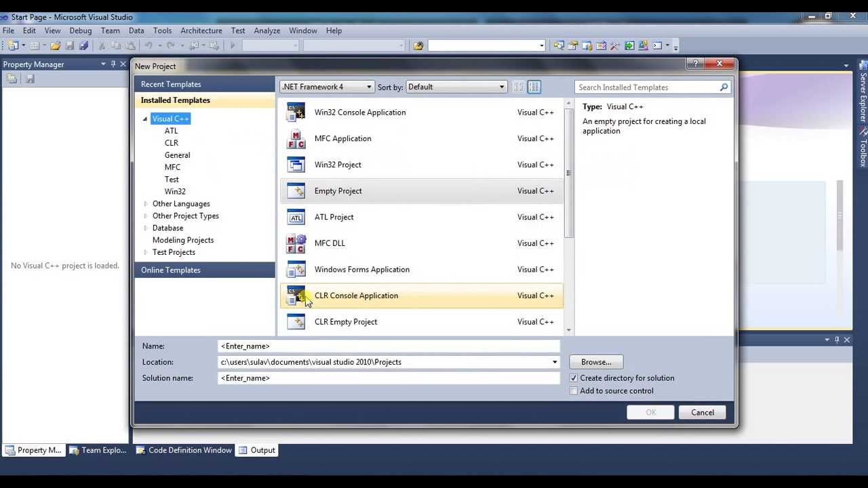Viewport: 868px width, 488px height.
Task: Click the Start Page green arrow toolbar icon
Action: [x=630, y=45]
